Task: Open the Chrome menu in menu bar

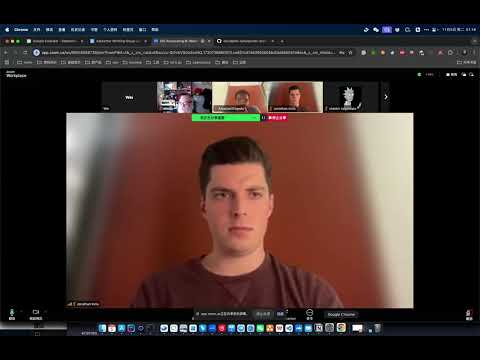Action: click(x=21, y=30)
